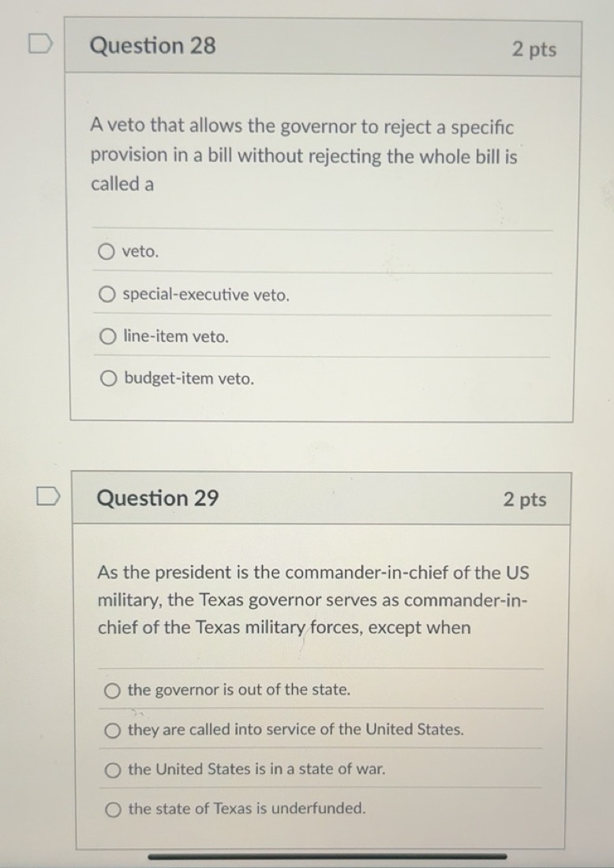Click the Question 29 prompt about commander-in-chief
Screen dimensions: 614x868
click(313, 600)
